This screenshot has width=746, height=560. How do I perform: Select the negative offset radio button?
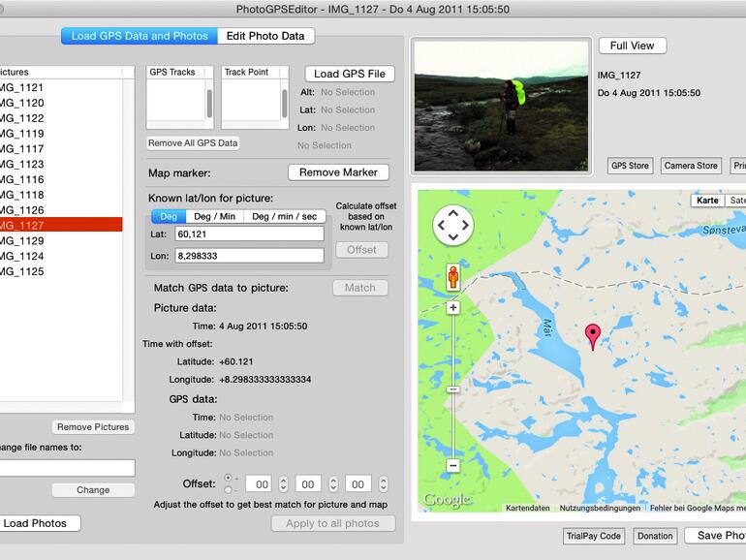(229, 489)
